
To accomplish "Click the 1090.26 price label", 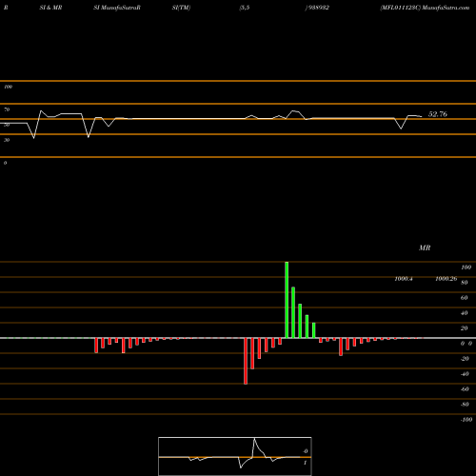I will [x=446, y=279].
